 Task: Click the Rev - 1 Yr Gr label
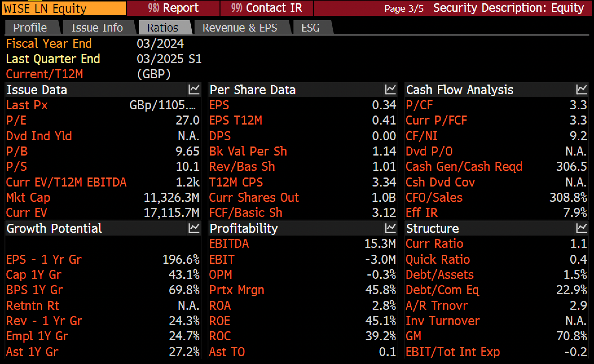coord(44,321)
